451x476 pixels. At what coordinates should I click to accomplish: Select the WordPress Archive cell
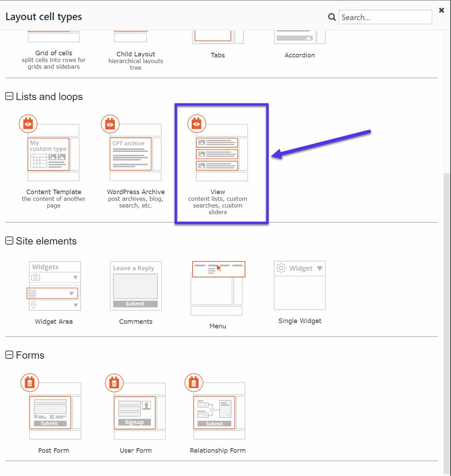136,155
